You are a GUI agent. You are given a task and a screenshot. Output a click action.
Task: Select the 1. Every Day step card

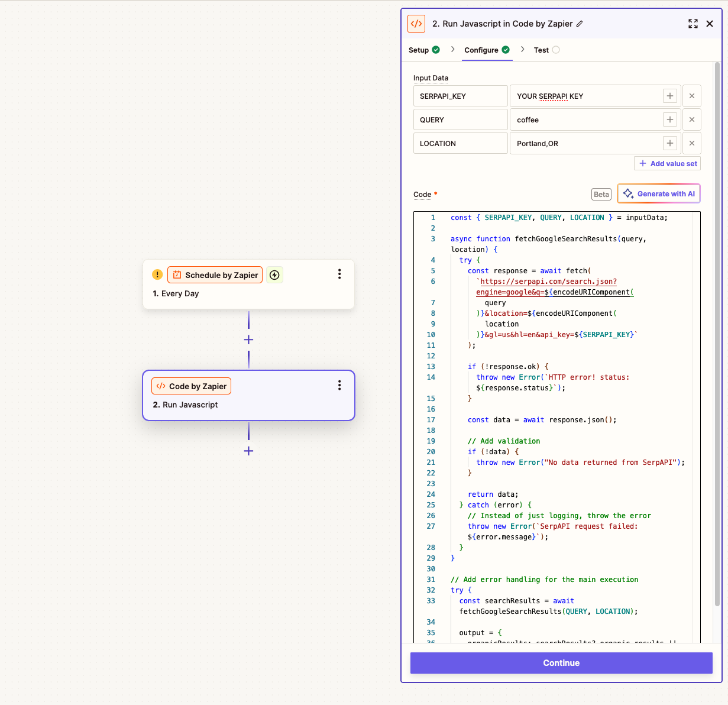click(248, 284)
